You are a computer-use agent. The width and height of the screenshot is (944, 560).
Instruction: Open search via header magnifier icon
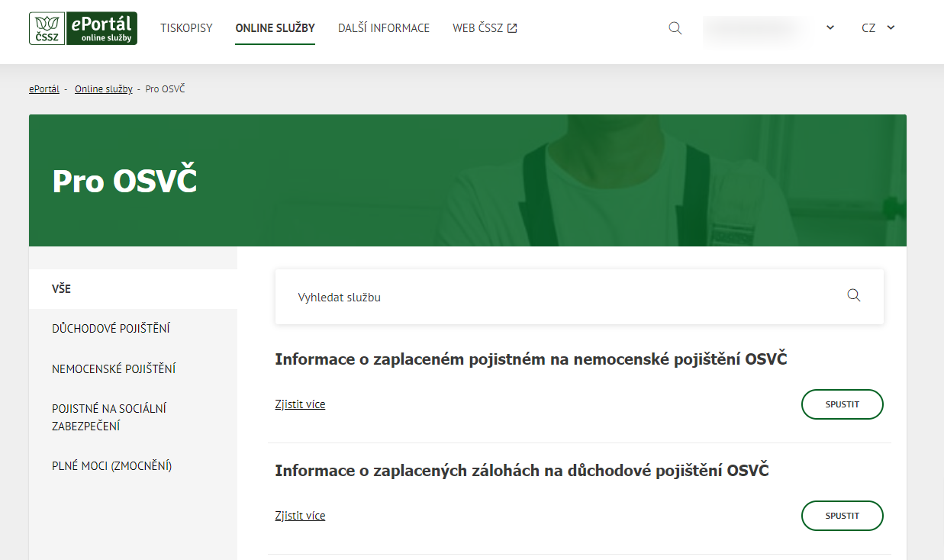pos(675,28)
